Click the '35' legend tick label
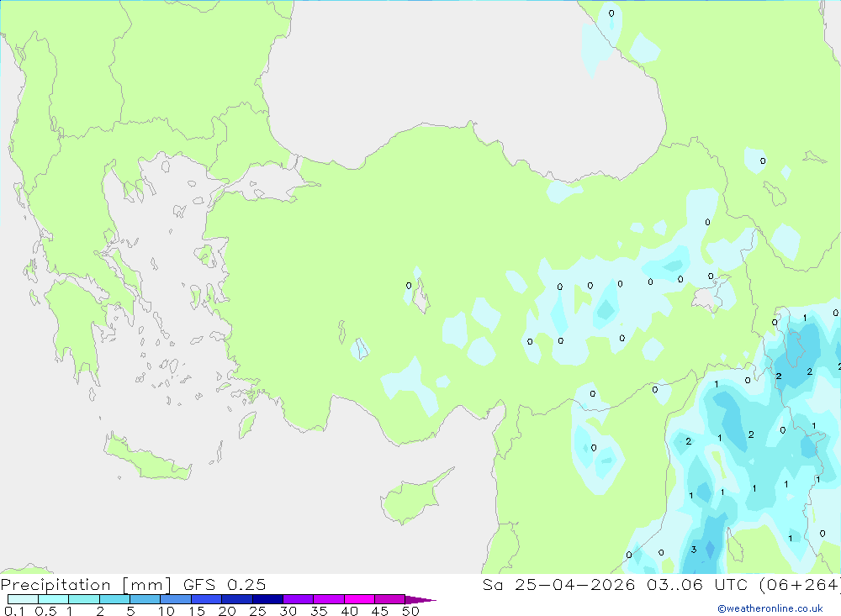 pos(319,611)
